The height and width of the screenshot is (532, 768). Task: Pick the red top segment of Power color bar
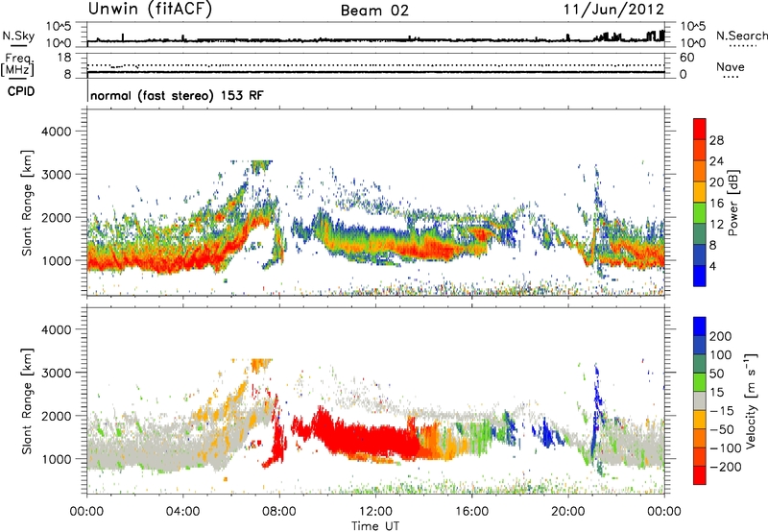tap(700, 129)
